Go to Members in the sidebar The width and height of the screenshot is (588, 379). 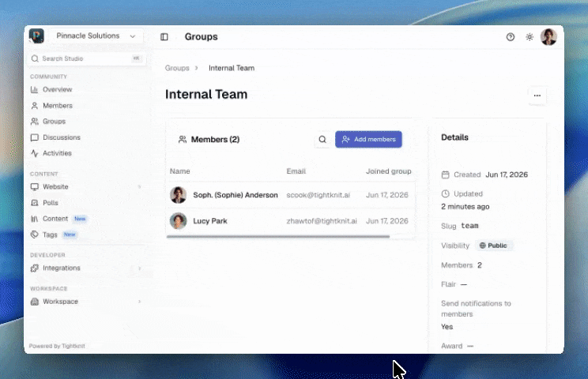(x=58, y=106)
